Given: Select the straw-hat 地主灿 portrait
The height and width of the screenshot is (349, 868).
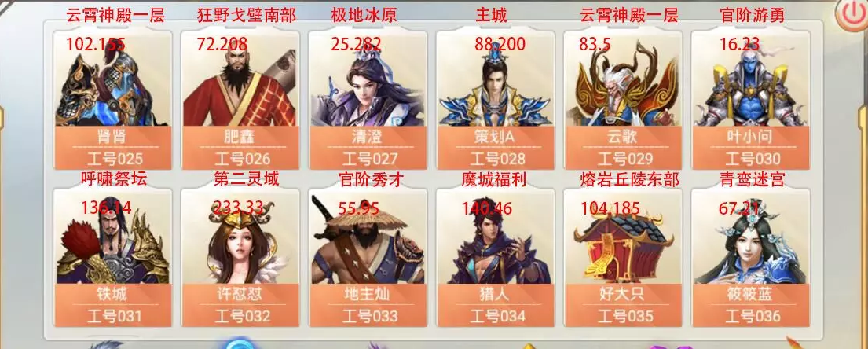Looking at the screenshot, I should coord(368,237).
